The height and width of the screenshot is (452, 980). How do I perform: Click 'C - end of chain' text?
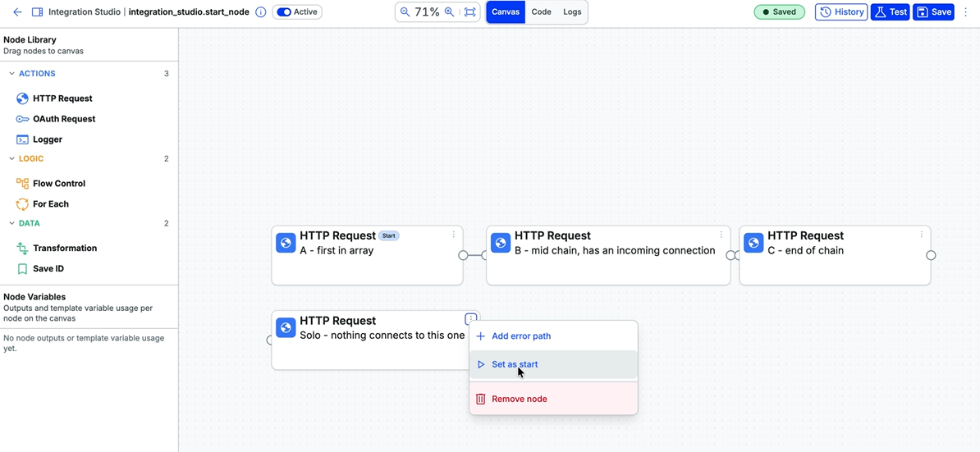pyautogui.click(x=806, y=250)
